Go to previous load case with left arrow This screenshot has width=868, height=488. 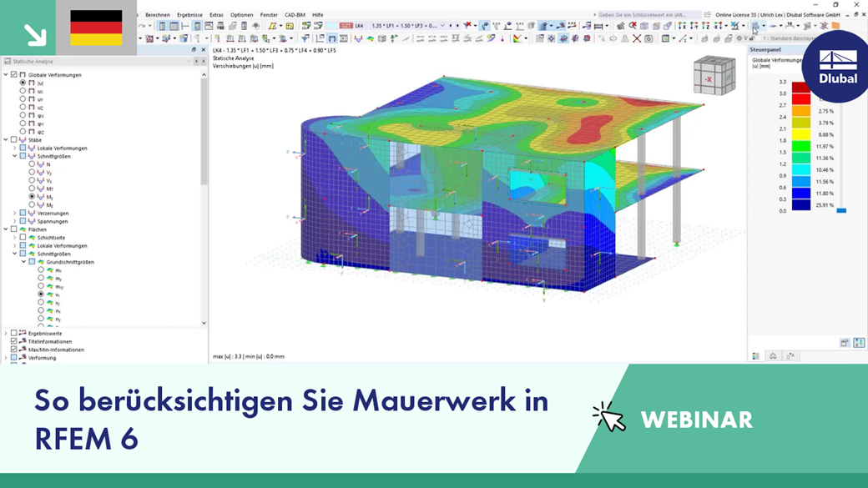coord(451,26)
